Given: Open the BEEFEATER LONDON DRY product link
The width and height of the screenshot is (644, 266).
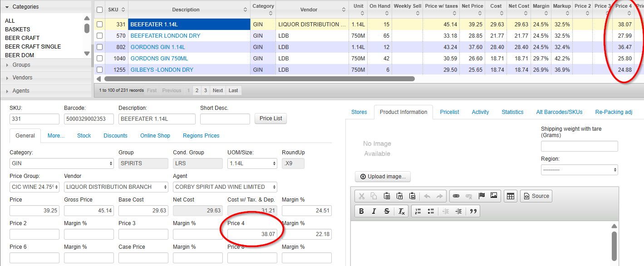Looking at the screenshot, I should click(165, 36).
